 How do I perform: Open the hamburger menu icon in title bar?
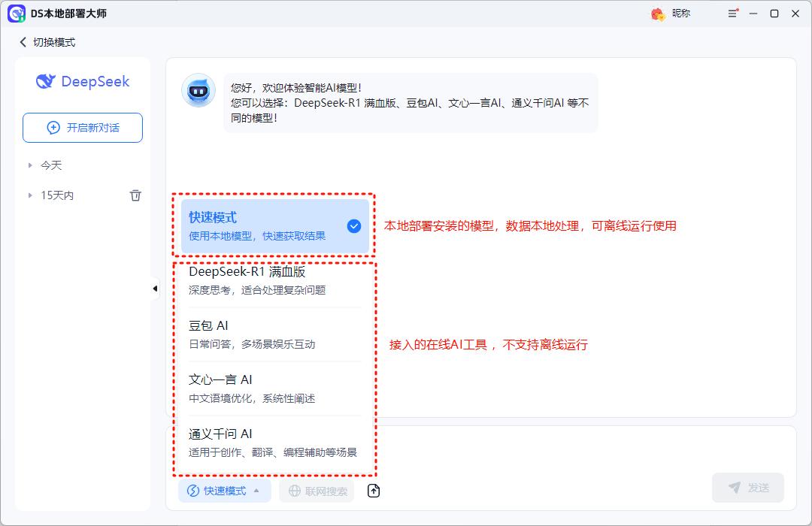click(x=733, y=14)
